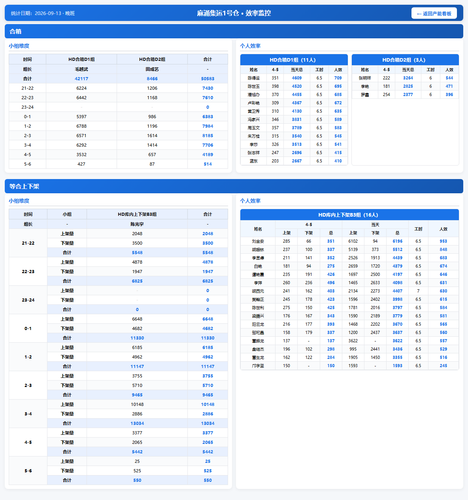Click 6648 in the B3组 column
Screen dimensions: 468x500
pos(137,319)
